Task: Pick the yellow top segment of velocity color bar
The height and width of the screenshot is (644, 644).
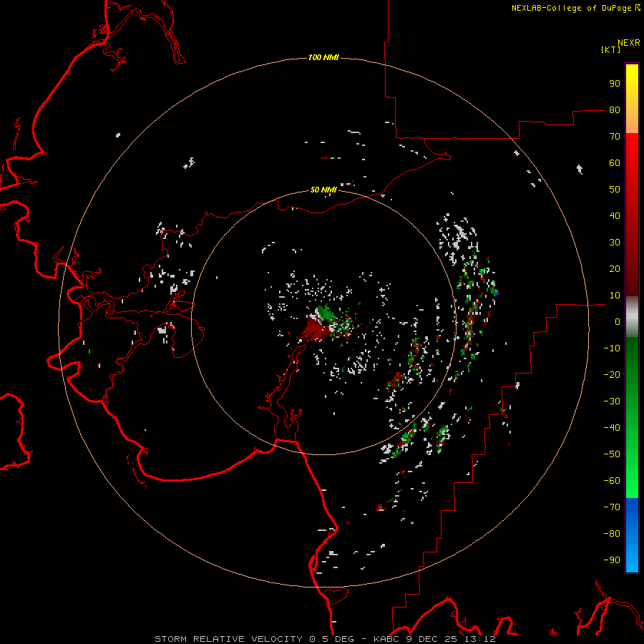Action: point(632,99)
